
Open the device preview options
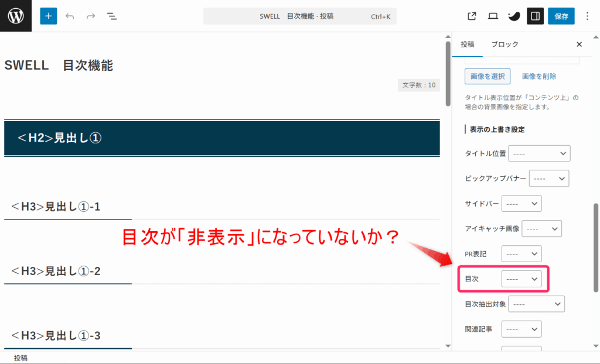click(493, 16)
